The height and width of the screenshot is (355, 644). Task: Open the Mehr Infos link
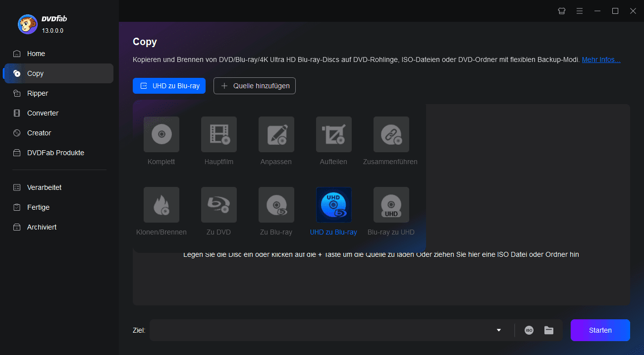click(601, 59)
